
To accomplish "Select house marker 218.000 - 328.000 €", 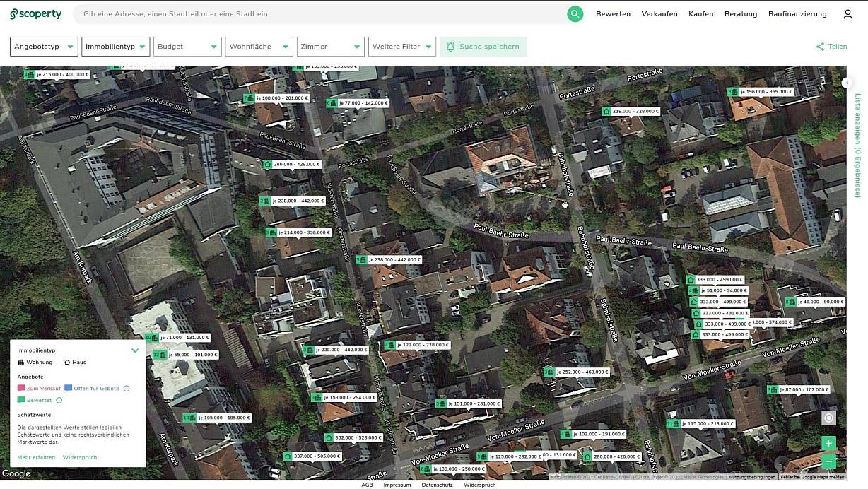I will tap(631, 111).
